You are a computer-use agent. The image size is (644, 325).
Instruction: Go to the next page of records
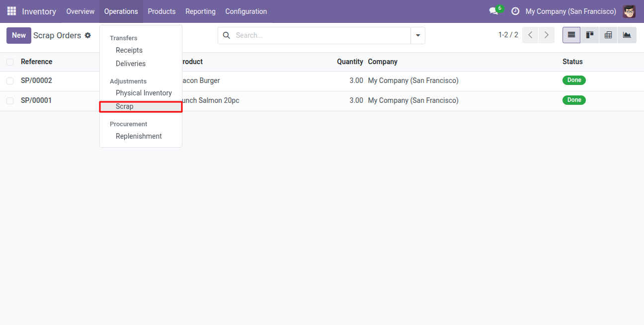click(x=547, y=35)
